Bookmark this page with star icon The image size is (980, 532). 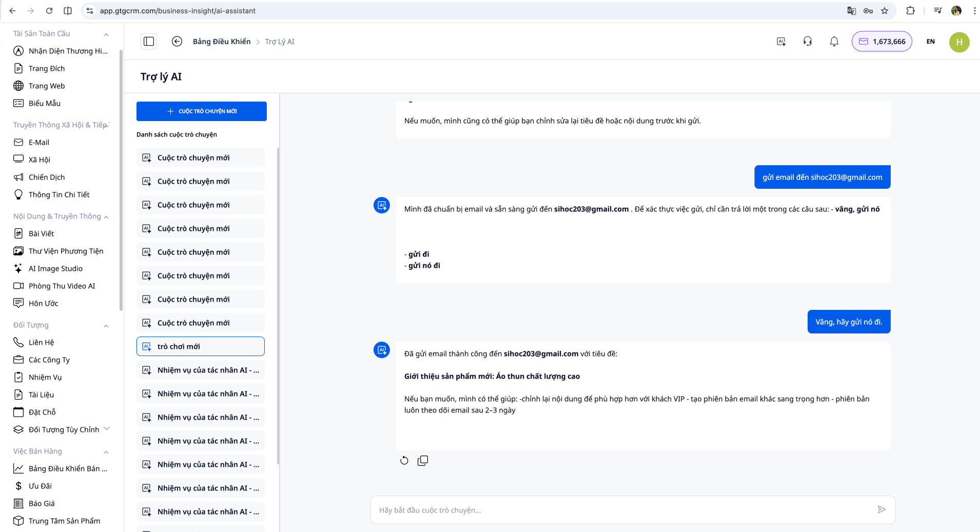[885, 11]
